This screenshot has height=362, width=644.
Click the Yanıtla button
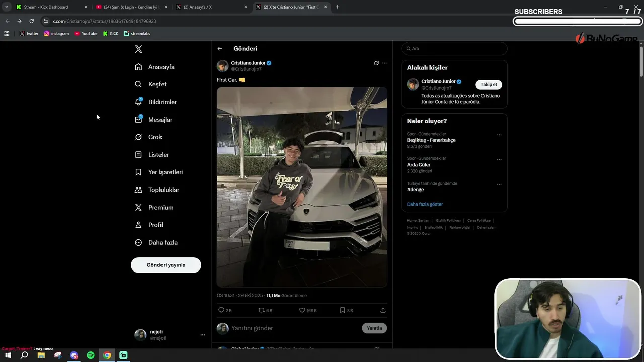click(x=374, y=328)
